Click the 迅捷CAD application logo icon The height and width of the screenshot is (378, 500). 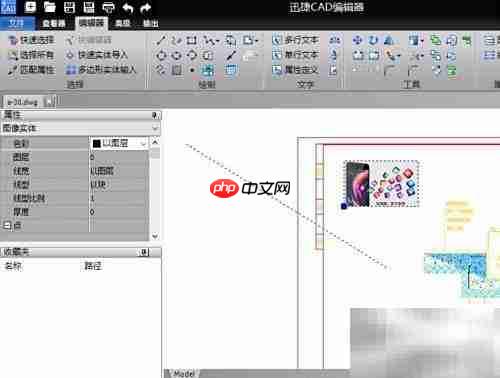(x=8, y=7)
